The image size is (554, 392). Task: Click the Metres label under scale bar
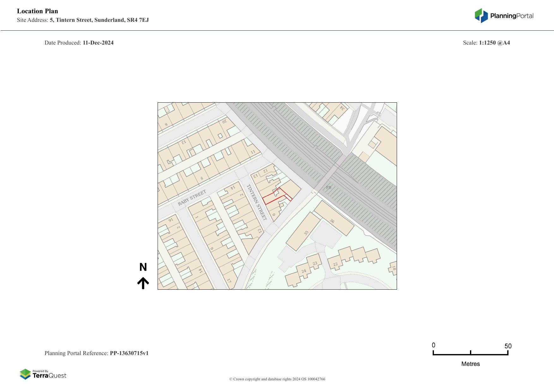pyautogui.click(x=470, y=364)
